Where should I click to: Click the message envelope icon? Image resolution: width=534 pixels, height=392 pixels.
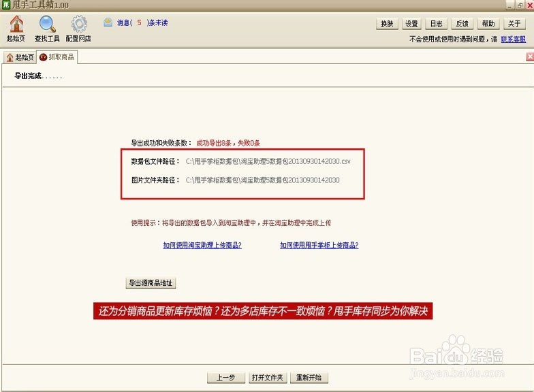tap(108, 22)
